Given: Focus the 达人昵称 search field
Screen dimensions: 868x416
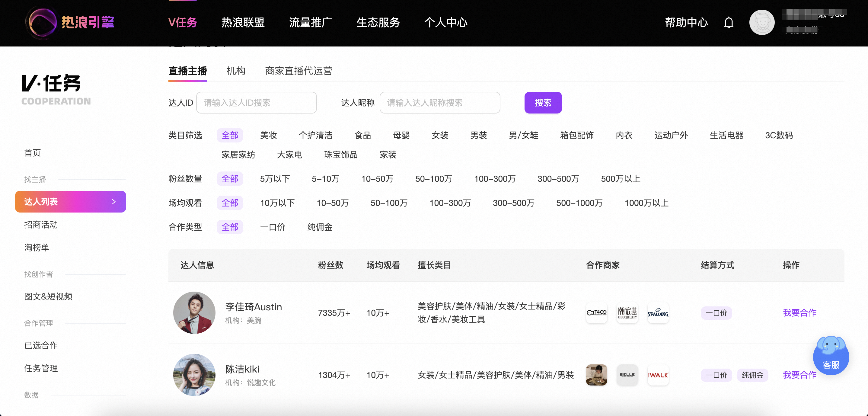Looking at the screenshot, I should click(439, 102).
